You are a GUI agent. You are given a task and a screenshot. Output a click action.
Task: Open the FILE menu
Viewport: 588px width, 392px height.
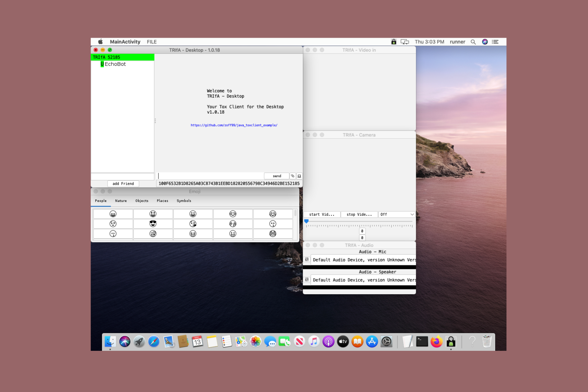coord(152,42)
